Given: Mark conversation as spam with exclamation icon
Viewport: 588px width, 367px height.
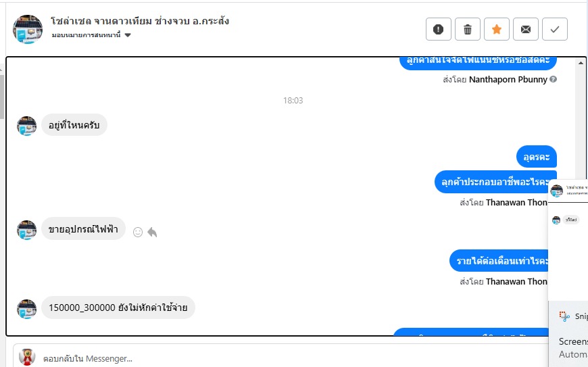Looking at the screenshot, I should tap(439, 29).
